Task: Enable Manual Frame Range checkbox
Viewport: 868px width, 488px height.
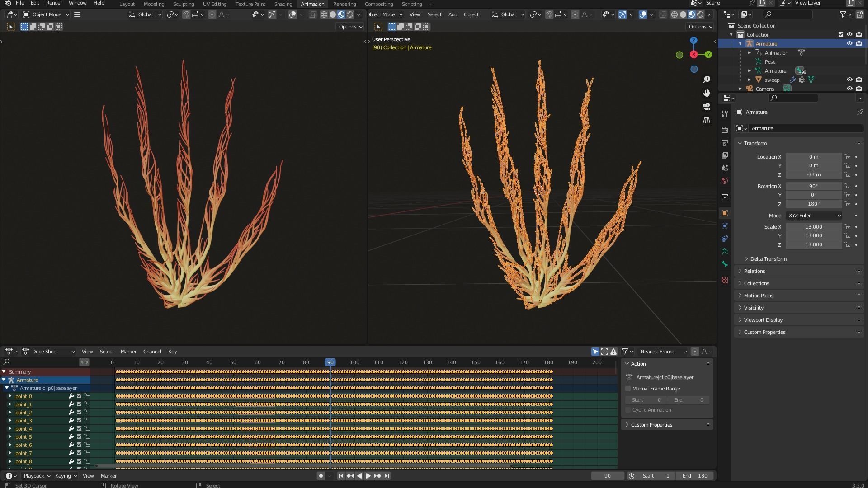Action: point(628,389)
